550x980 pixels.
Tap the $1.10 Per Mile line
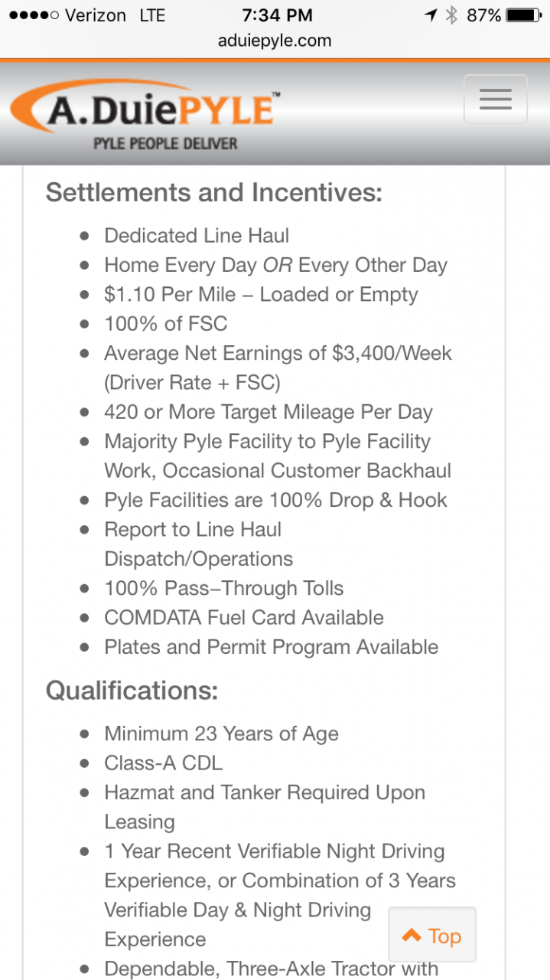pyautogui.click(x=261, y=295)
